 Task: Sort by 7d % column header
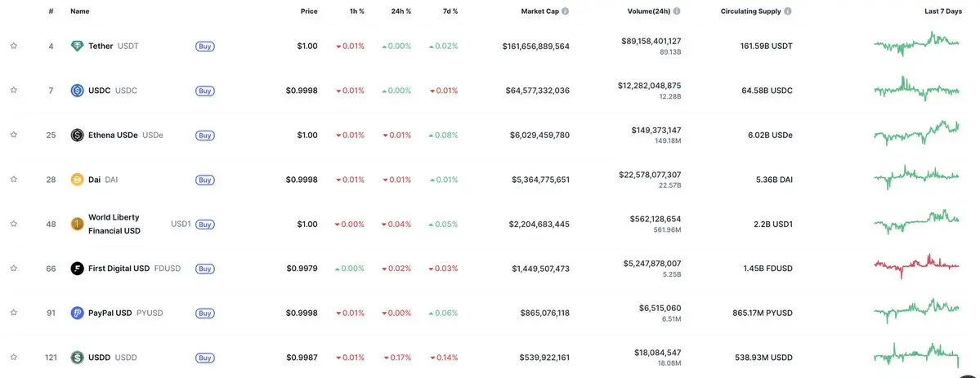[450, 11]
